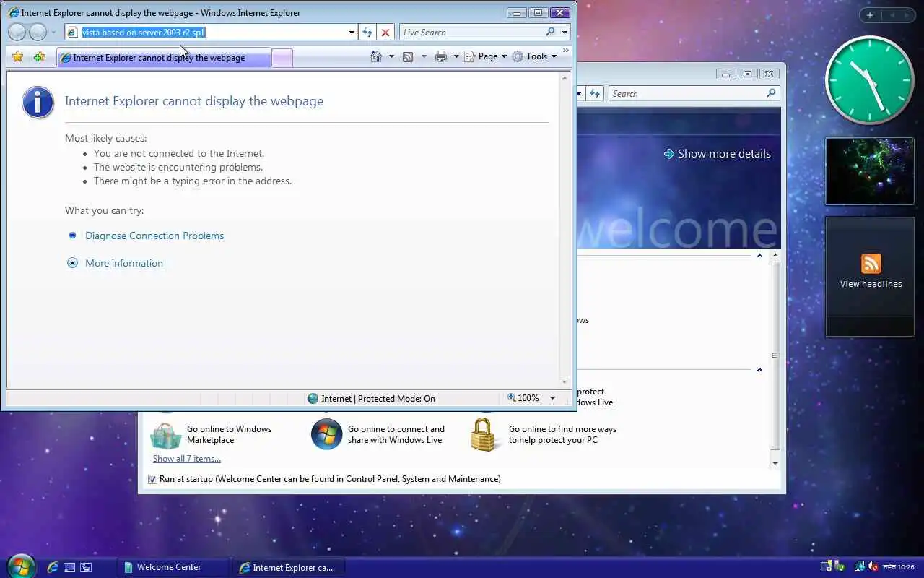Collapse the upper Welcome Center section arrow

[x=759, y=256]
